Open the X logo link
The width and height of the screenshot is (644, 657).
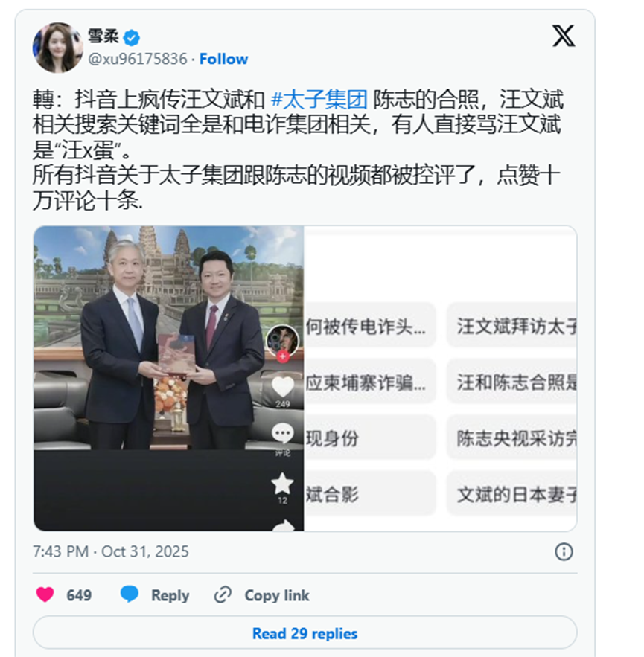click(x=564, y=36)
